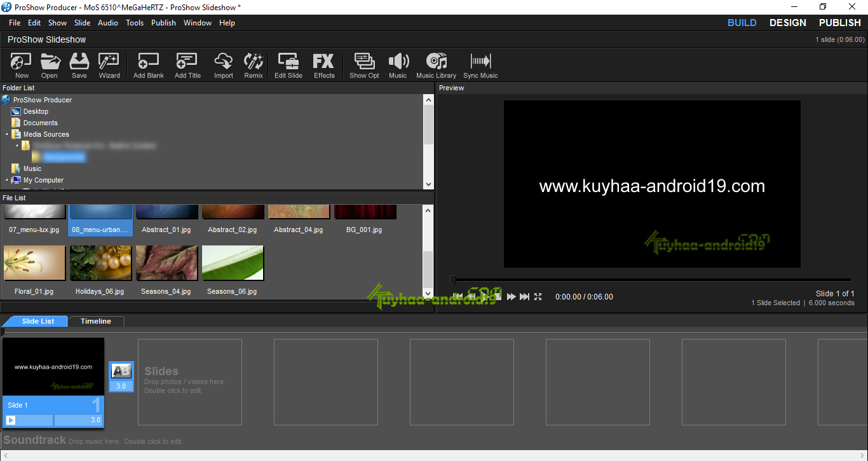This screenshot has height=461, width=868.
Task: Click the Soundtrack bar
Action: pos(434,440)
